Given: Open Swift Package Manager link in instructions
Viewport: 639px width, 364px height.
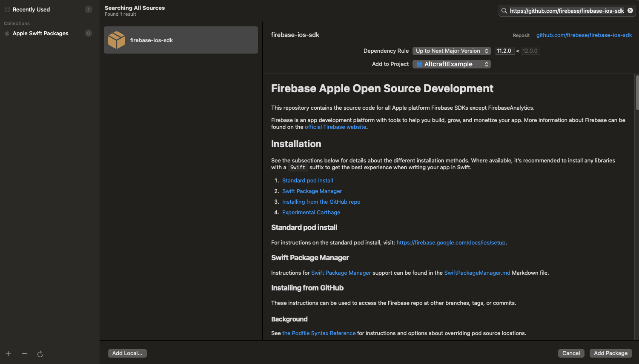Looking at the screenshot, I should 341,273.
